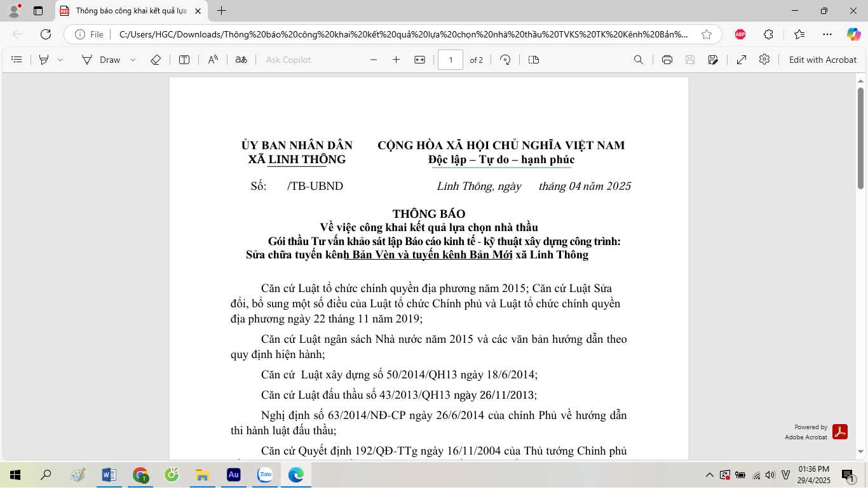Open a new browser tab
This screenshot has width=868, height=499.
tap(221, 11)
